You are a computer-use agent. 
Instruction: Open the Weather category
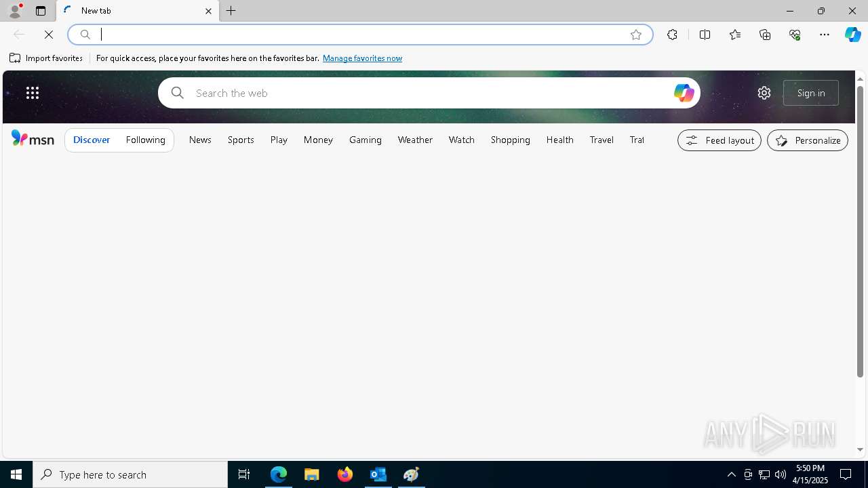(415, 140)
